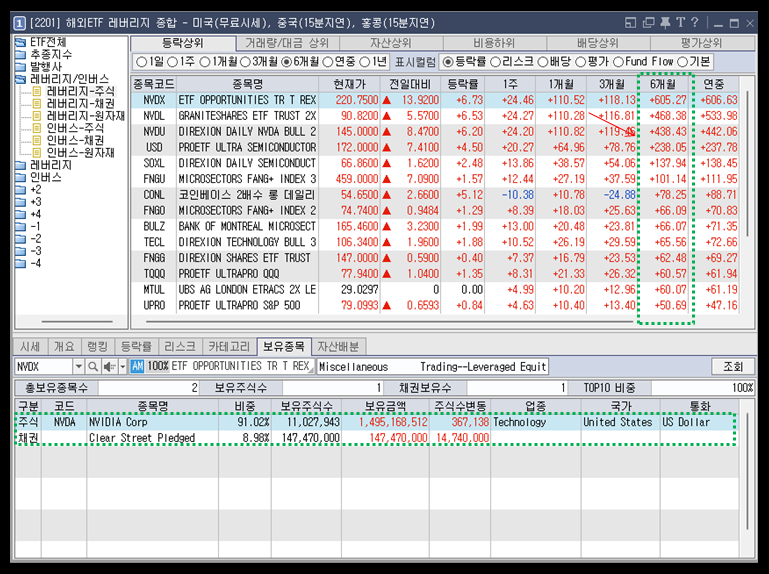This screenshot has height=574, width=769.
Task: Switch to 거래량/대금 상위 tab
Action: [287, 43]
